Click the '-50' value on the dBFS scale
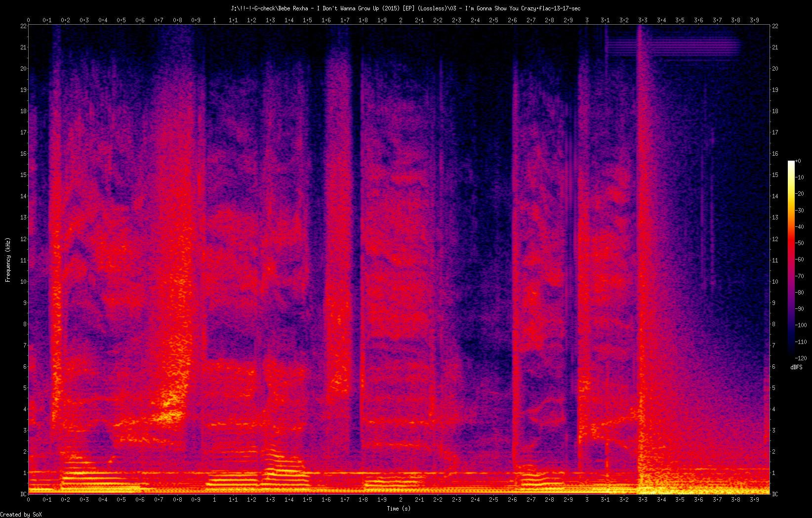The width and height of the screenshot is (812, 518). tap(800, 243)
